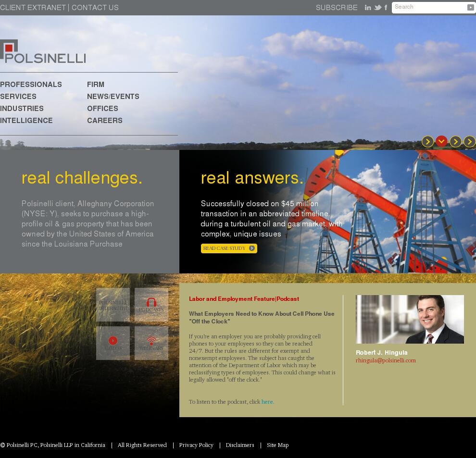Open Robert J. Hingula's photo
Screen dimensions: 476x458
click(410, 319)
